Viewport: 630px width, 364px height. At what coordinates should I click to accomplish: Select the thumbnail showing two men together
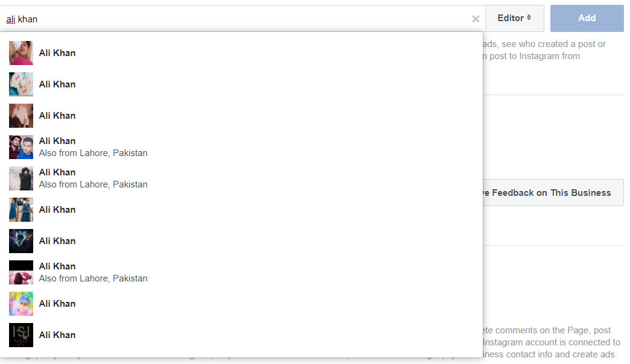point(21,147)
